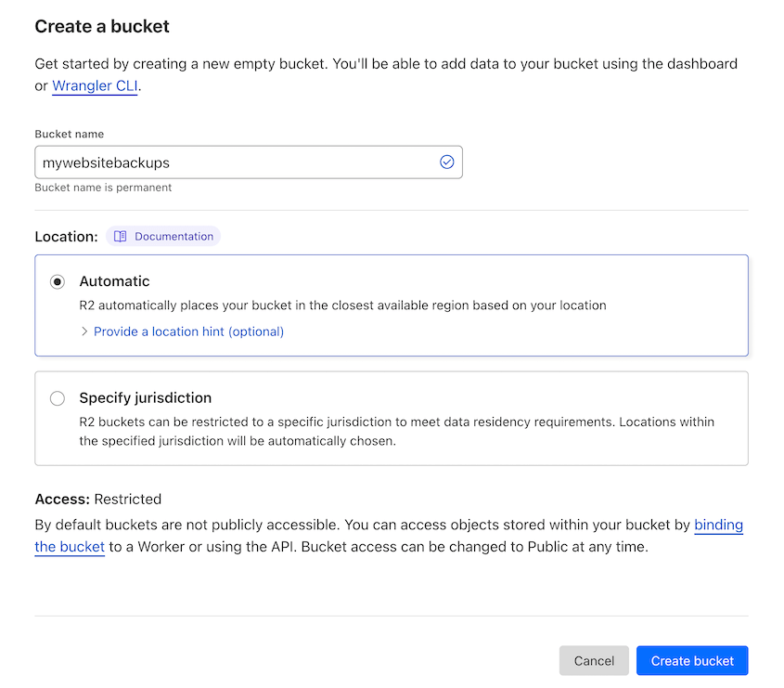Image resolution: width=784 pixels, height=688 pixels.
Task: Click the Bucket name field label
Action: [x=70, y=134]
